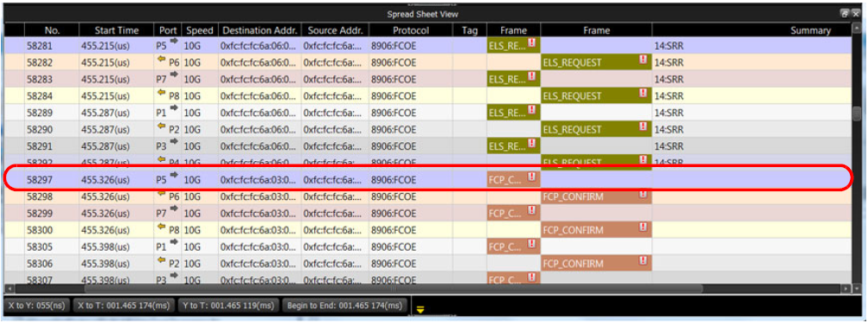Click the error icon in FCP_C frame row 58297
868x323 pixels.
pyautogui.click(x=532, y=177)
